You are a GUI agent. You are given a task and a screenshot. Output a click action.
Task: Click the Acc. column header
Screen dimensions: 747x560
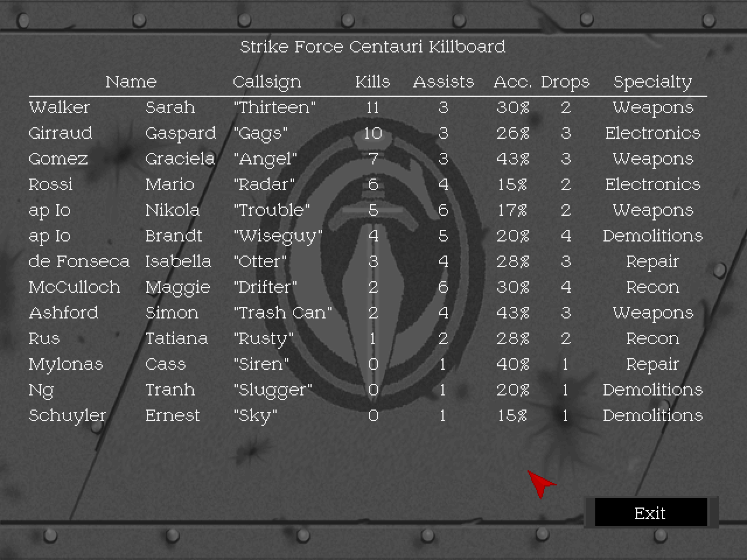(512, 82)
